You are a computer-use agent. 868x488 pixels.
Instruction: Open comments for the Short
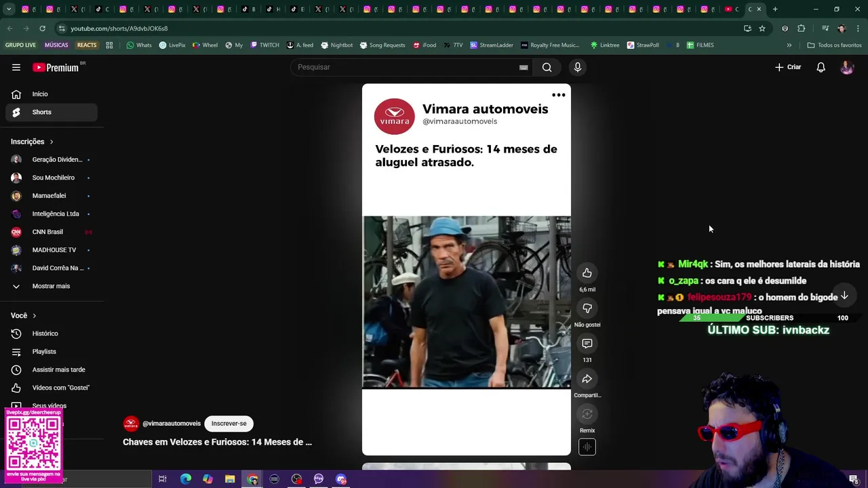click(x=587, y=344)
